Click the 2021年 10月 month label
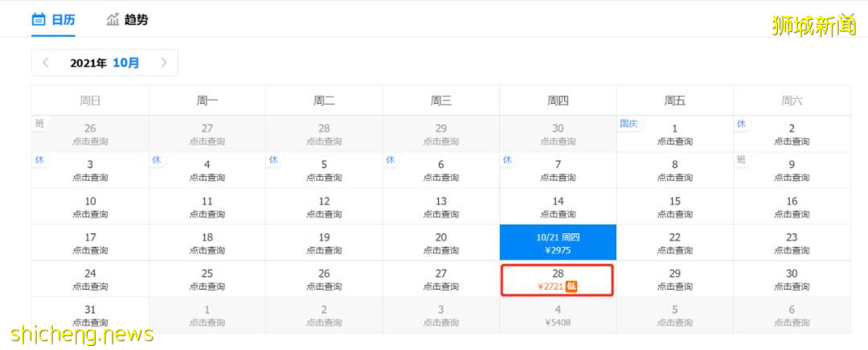 click(104, 63)
